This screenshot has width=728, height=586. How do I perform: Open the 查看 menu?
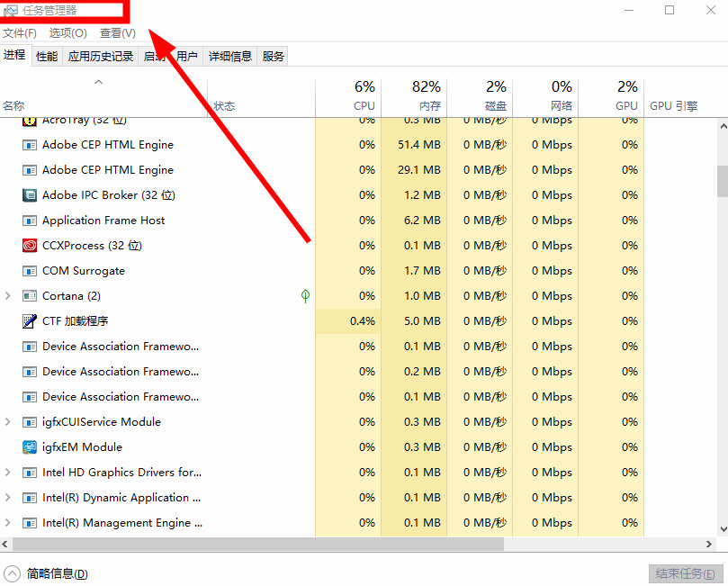coord(118,32)
